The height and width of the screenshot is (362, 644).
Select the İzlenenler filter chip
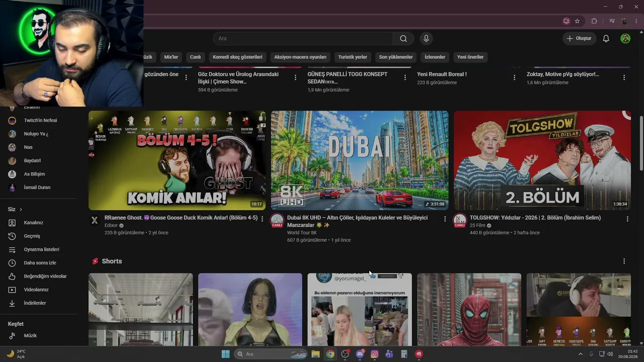click(x=435, y=57)
